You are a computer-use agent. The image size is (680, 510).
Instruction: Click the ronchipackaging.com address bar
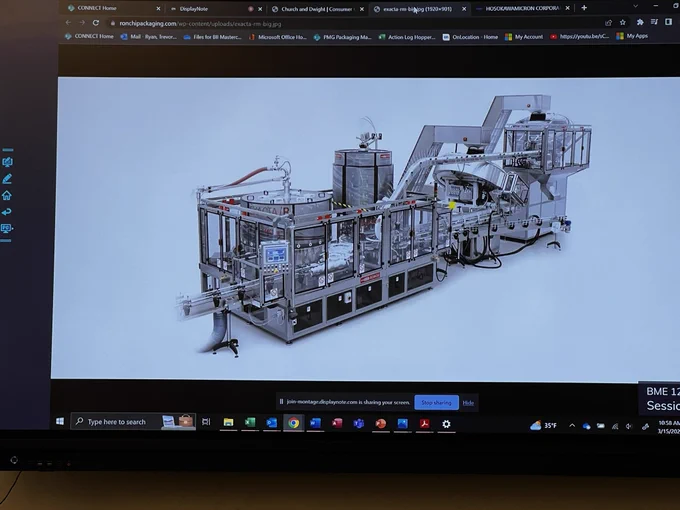(x=356, y=23)
